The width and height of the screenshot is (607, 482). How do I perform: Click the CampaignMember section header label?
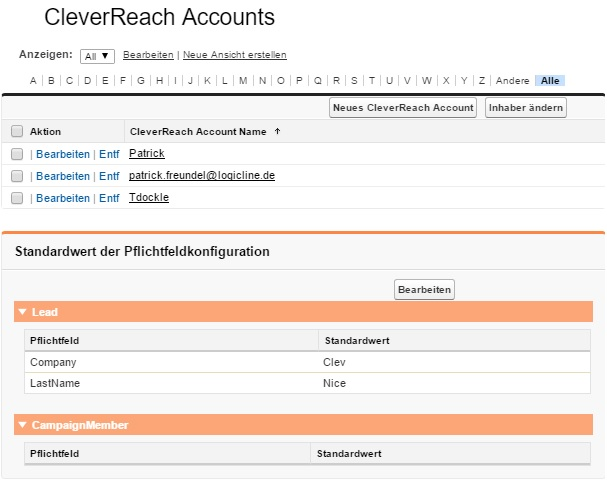(x=80, y=425)
